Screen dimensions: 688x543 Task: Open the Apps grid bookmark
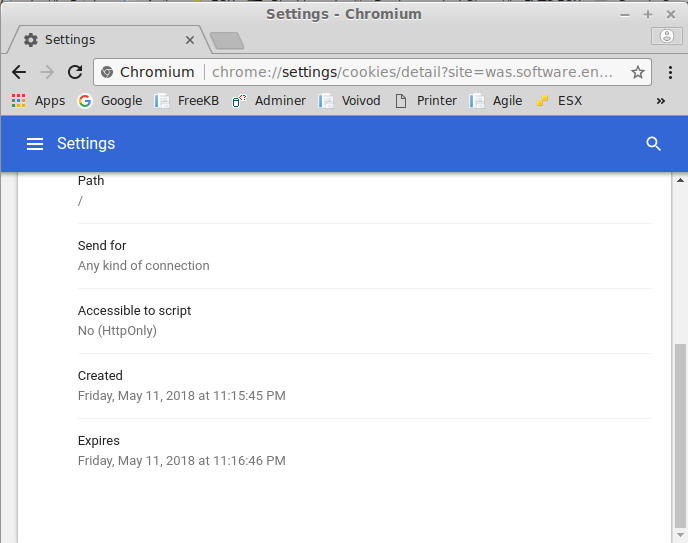pos(38,101)
